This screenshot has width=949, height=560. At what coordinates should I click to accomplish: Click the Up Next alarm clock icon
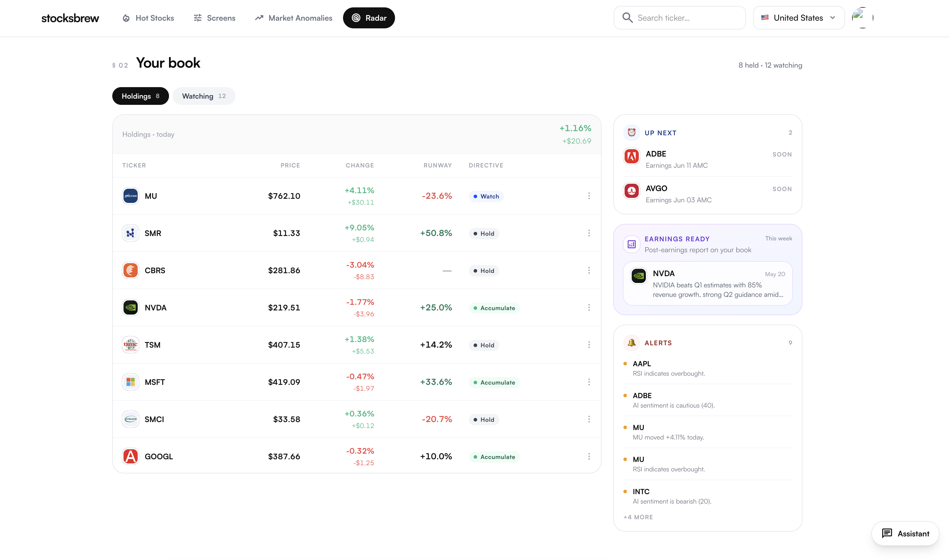point(632,132)
